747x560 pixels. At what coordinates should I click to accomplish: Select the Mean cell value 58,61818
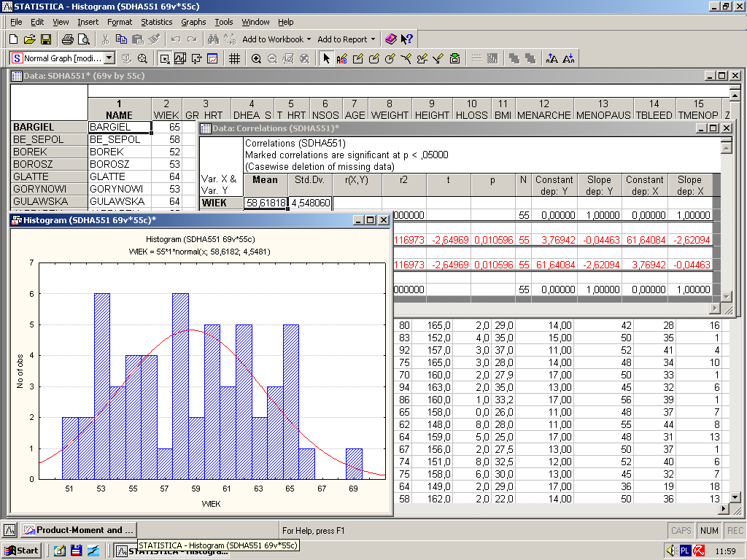[266, 203]
